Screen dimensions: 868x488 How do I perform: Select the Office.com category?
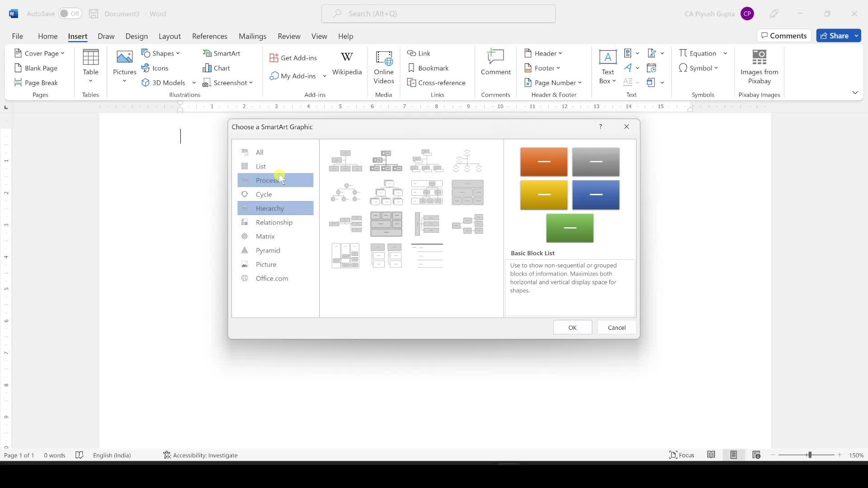tap(275, 278)
